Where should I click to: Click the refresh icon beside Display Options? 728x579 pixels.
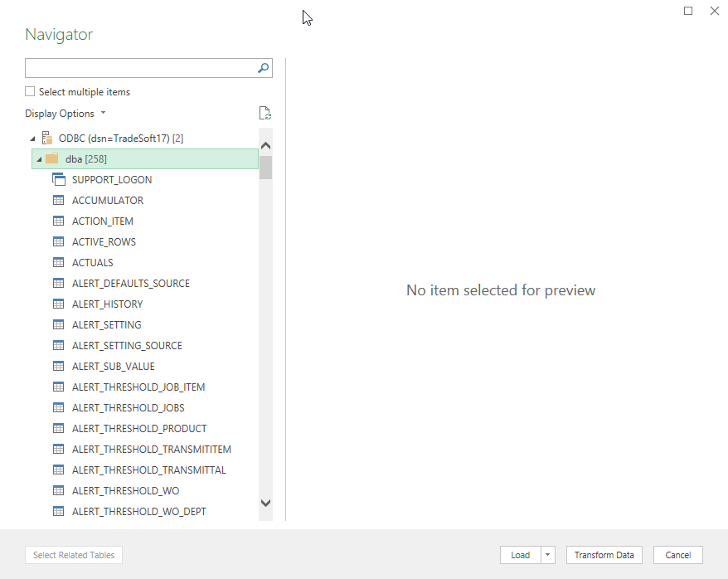[265, 114]
